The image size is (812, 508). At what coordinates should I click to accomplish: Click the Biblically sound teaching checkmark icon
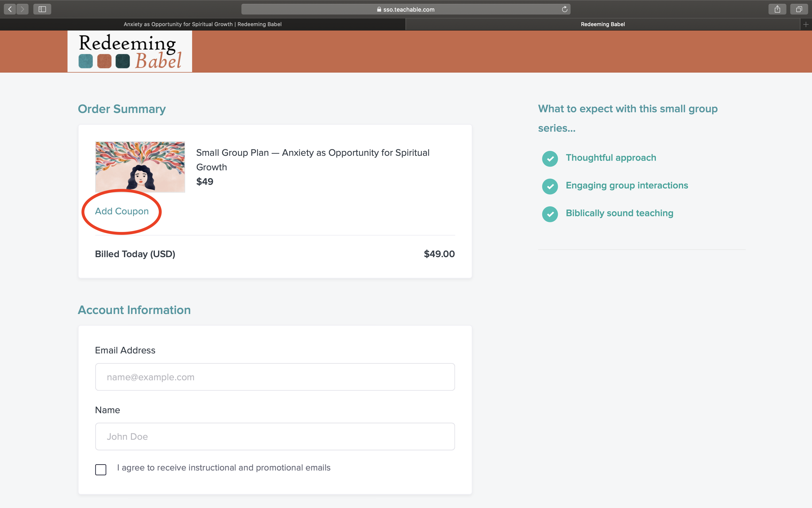[x=550, y=214]
